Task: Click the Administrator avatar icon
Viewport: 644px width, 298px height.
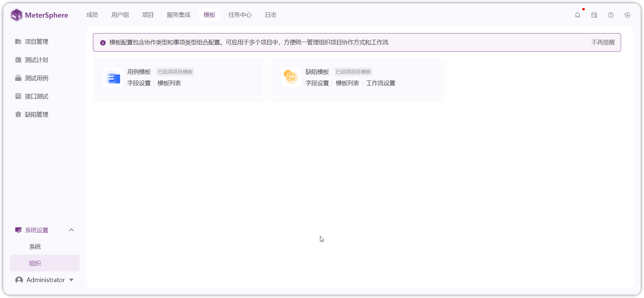Action: (x=19, y=280)
